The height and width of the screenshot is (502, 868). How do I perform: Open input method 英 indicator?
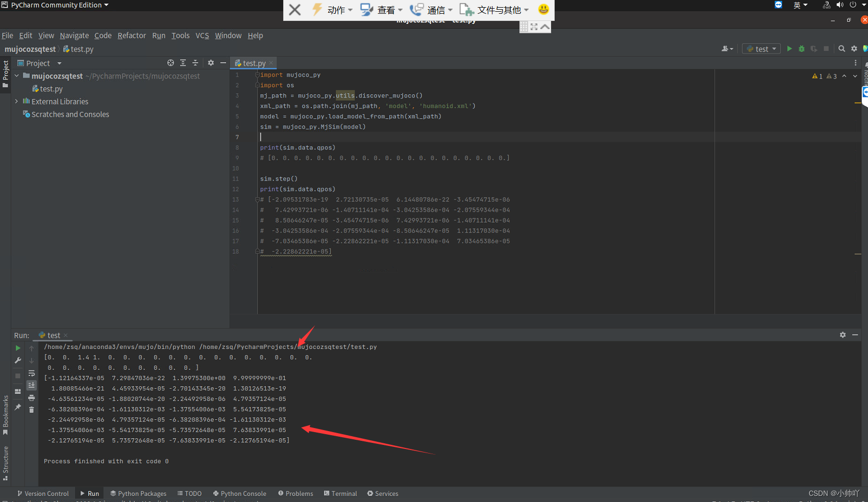800,5
